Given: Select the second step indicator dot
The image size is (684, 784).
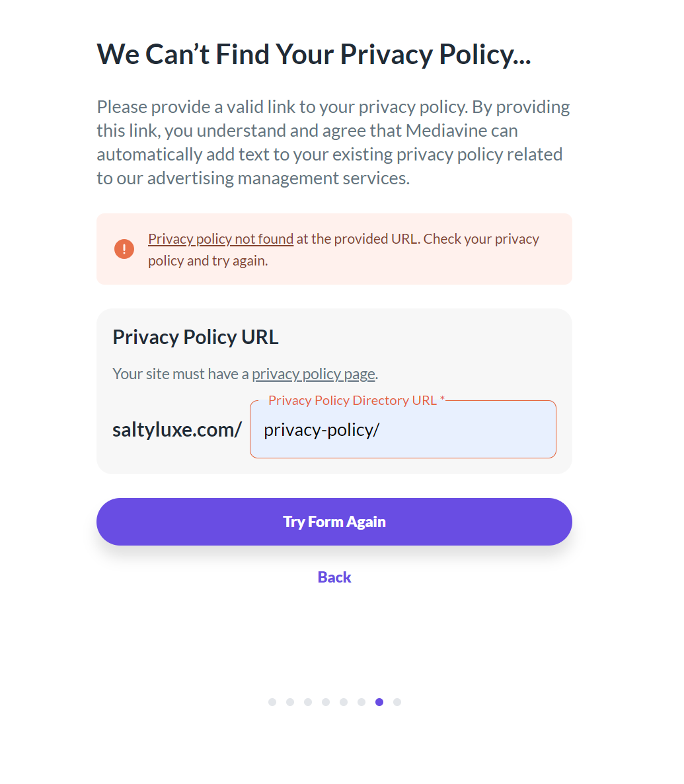Looking at the screenshot, I should [290, 702].
